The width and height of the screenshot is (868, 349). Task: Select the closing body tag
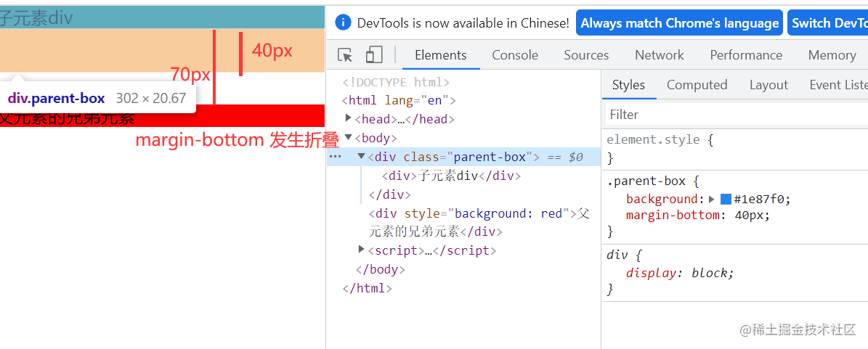pos(380,269)
